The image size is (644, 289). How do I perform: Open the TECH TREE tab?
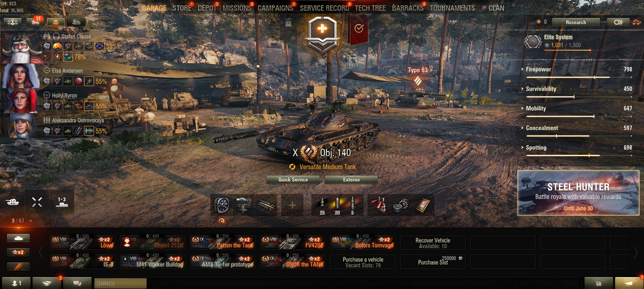pyautogui.click(x=370, y=8)
